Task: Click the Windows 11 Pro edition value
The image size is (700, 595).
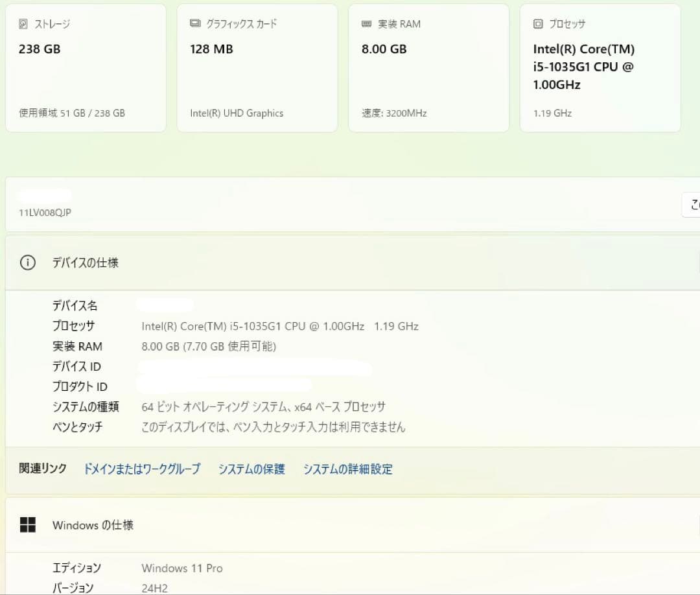Action: click(182, 568)
